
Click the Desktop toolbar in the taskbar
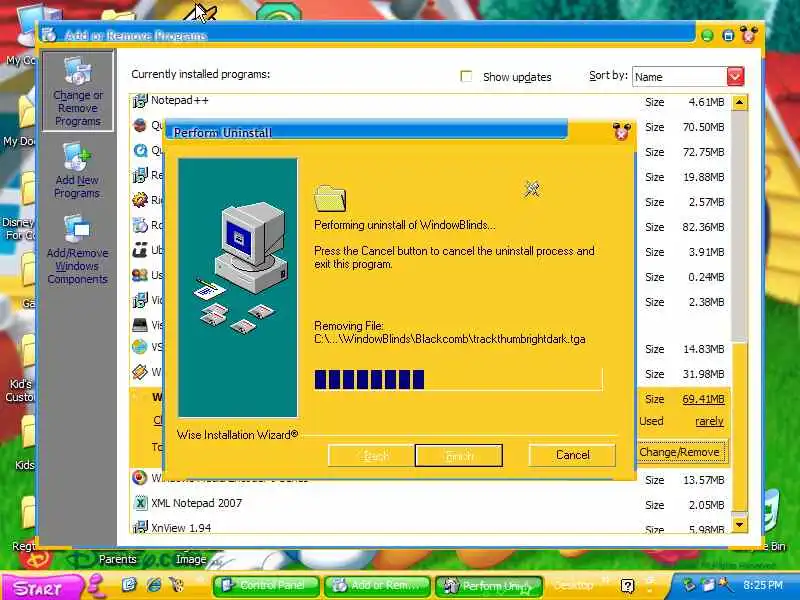point(573,585)
